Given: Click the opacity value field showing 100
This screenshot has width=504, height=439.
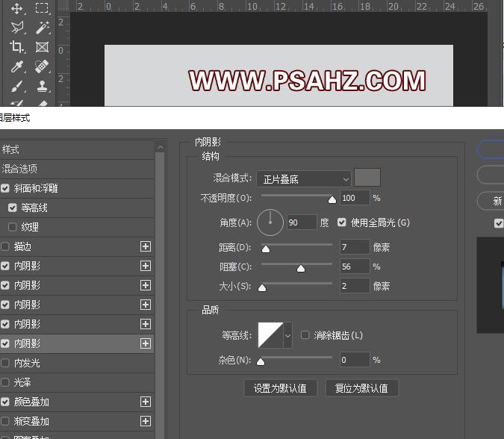Looking at the screenshot, I should [x=355, y=198].
